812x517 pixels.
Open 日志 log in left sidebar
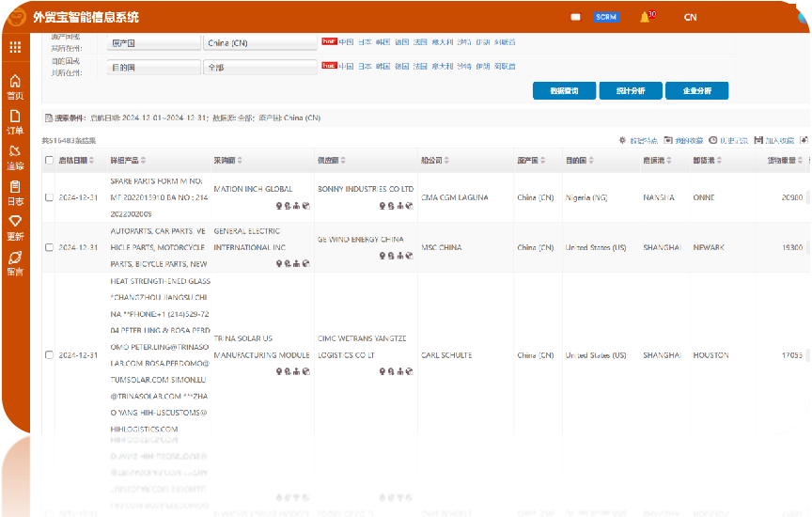(x=15, y=194)
